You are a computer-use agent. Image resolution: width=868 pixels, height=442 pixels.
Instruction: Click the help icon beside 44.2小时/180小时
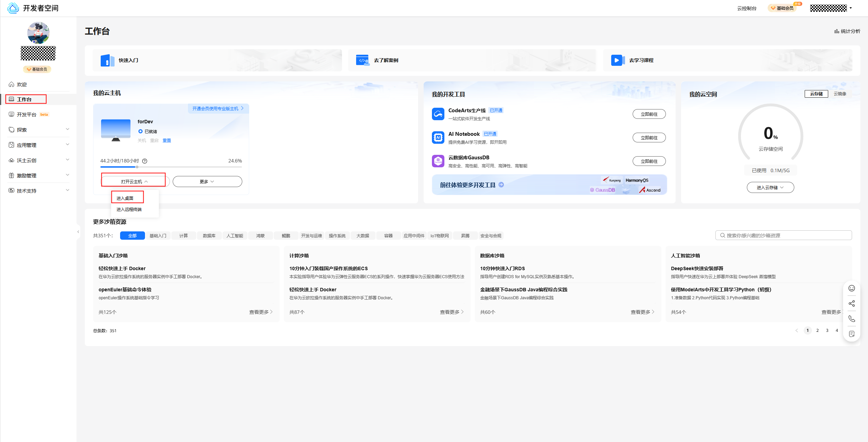point(145,161)
